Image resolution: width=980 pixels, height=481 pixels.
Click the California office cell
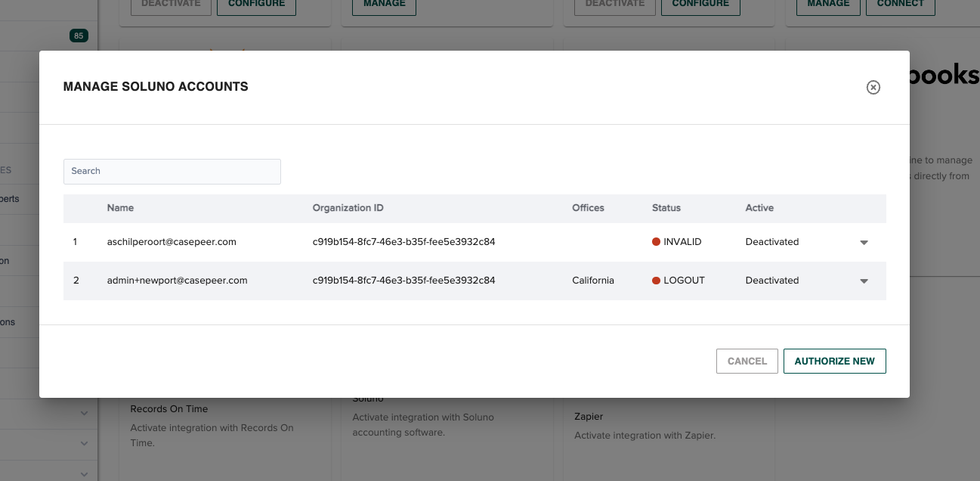pos(593,280)
